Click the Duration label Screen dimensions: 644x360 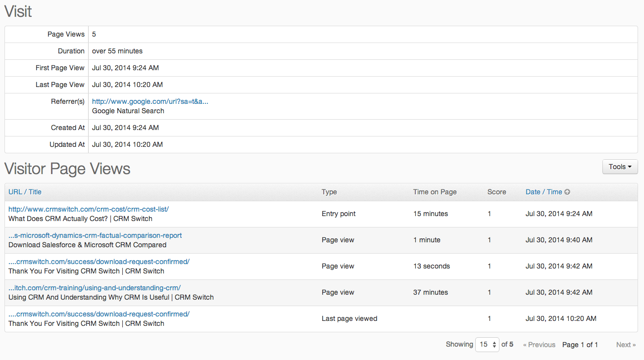tap(71, 51)
